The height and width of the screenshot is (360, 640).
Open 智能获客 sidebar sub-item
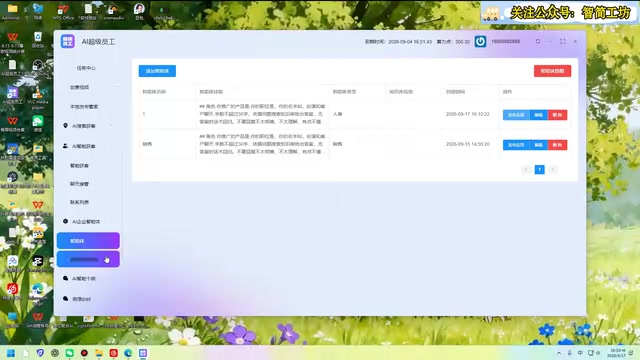(x=79, y=165)
